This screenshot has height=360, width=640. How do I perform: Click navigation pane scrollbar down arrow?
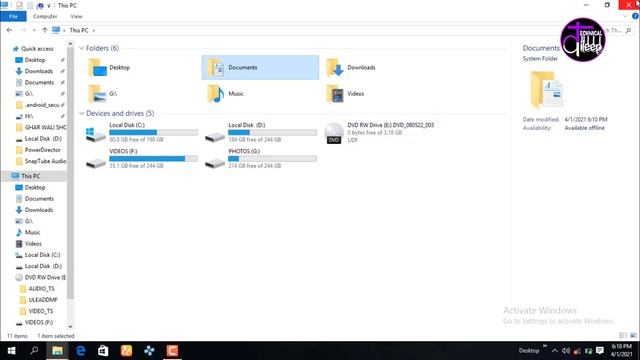70,326
